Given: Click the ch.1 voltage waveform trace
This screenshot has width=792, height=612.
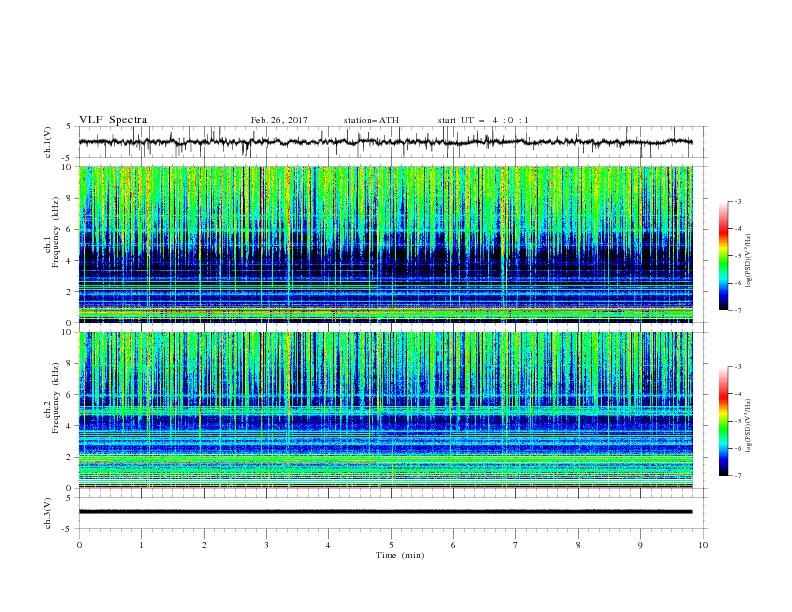Looking at the screenshot, I should pos(385,142).
